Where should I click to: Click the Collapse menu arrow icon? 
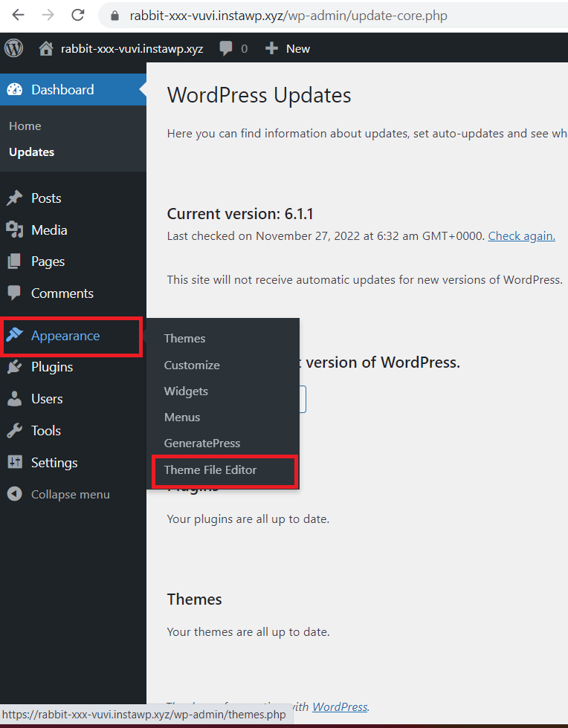tap(14, 493)
